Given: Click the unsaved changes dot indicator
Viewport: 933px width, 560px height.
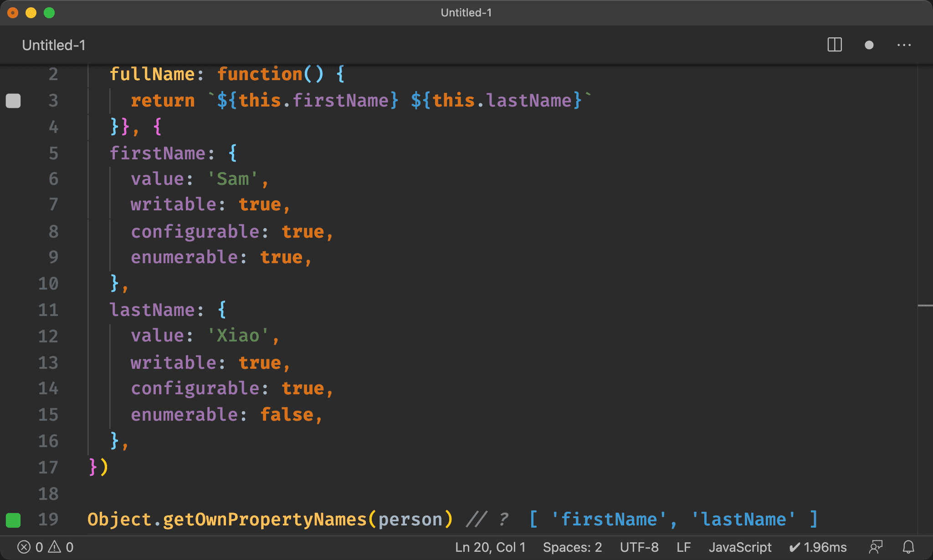Looking at the screenshot, I should pyautogui.click(x=869, y=45).
